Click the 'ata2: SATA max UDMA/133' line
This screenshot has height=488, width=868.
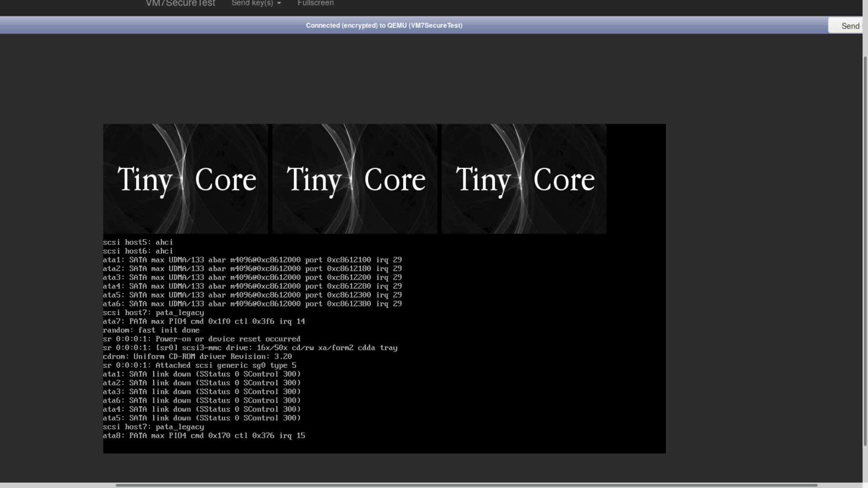252,269
